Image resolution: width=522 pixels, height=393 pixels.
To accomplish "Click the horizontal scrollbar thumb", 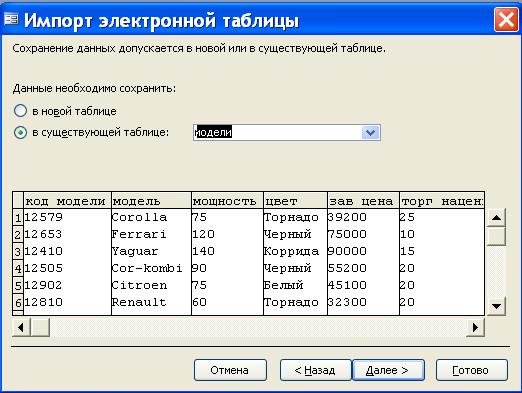I will coord(40,327).
